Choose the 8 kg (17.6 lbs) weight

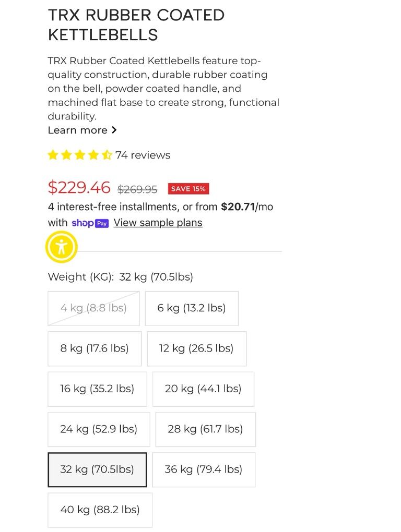tap(95, 348)
